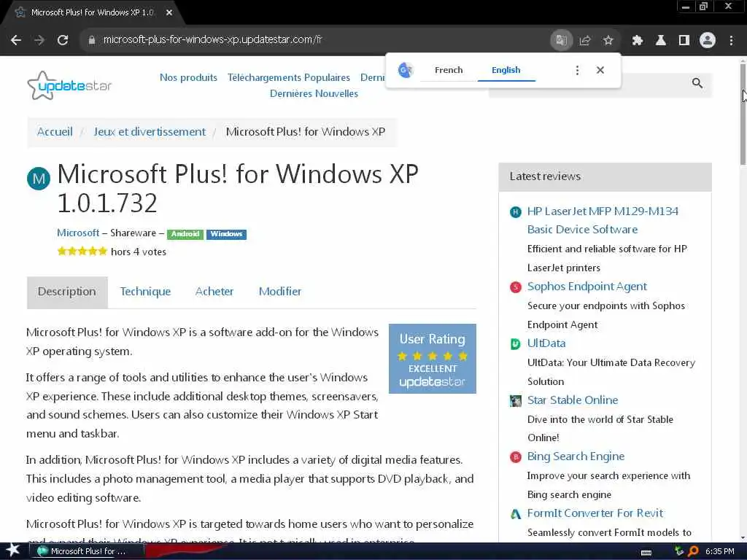Image resolution: width=747 pixels, height=560 pixels.
Task: Select English in the translate popup
Action: [x=506, y=70]
